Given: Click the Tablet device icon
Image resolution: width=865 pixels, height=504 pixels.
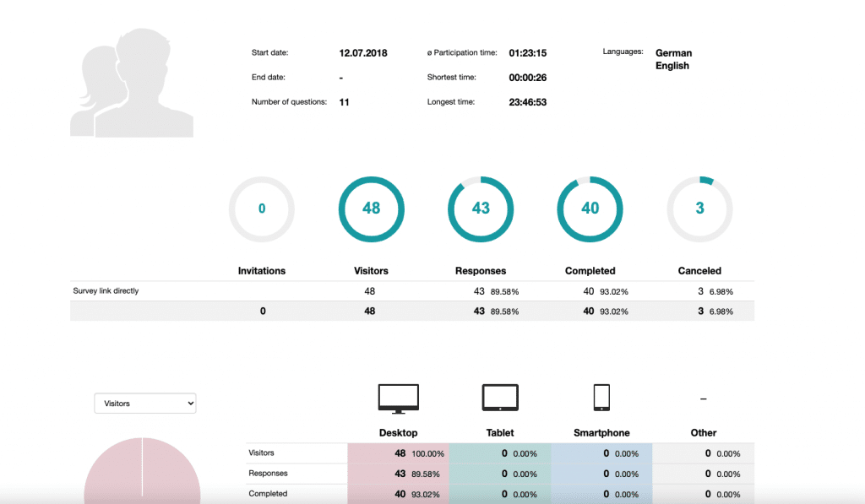Looking at the screenshot, I should (500, 398).
